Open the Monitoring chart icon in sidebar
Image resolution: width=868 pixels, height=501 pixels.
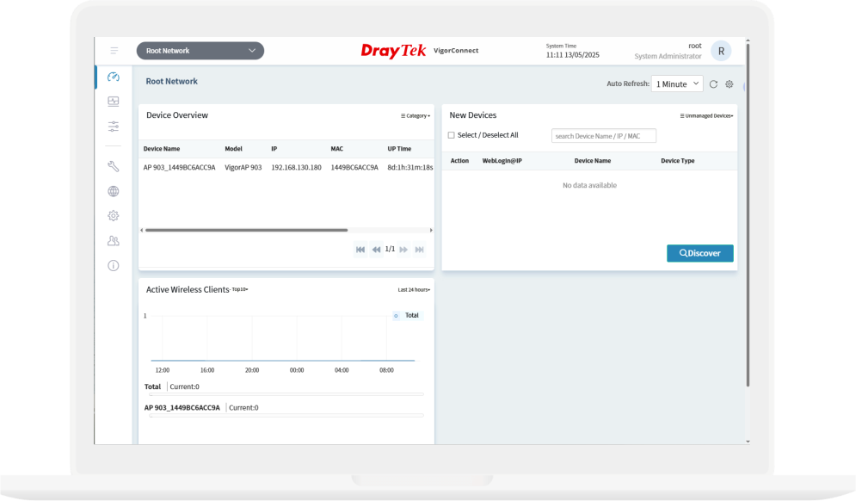[113, 102]
